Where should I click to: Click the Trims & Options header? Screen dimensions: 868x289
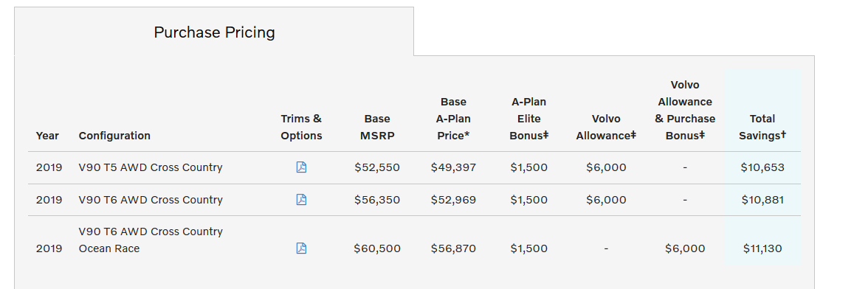point(301,127)
